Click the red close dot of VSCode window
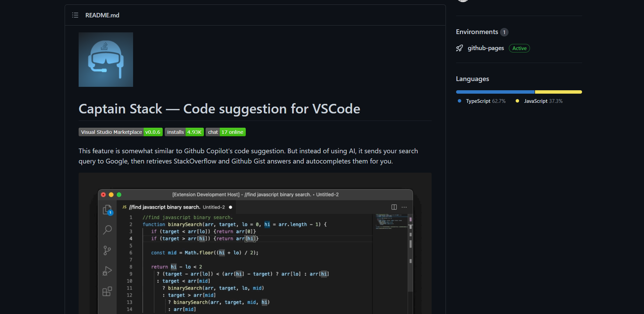 tap(103, 195)
